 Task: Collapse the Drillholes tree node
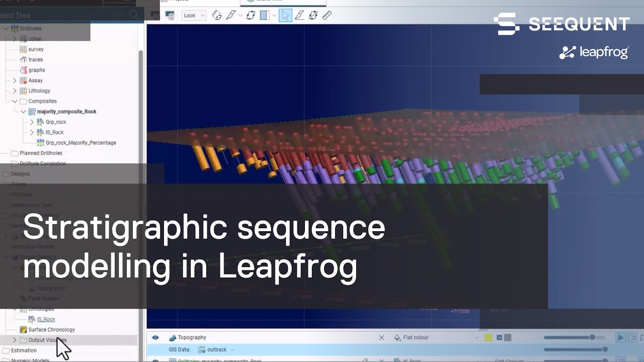6,29
